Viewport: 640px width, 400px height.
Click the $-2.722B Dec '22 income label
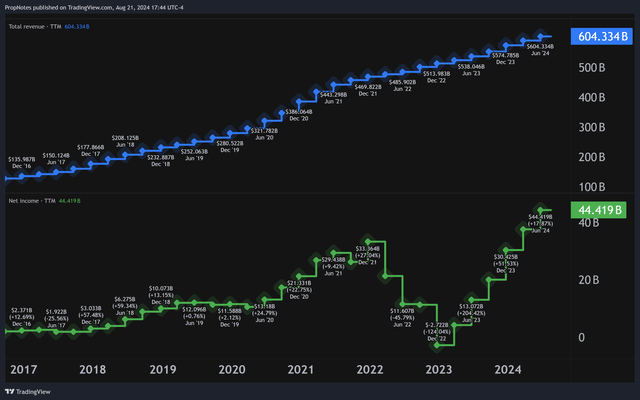point(437,332)
